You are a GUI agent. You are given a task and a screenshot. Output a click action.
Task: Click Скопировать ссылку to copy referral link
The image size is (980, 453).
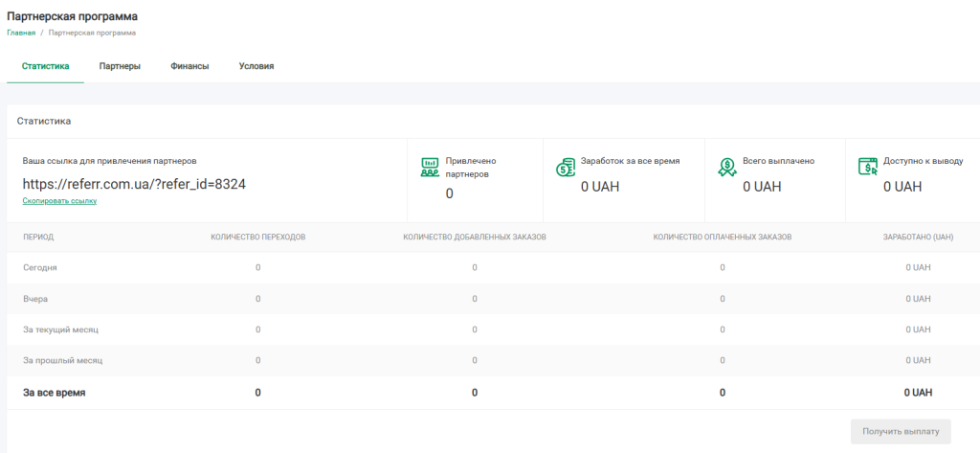click(59, 201)
